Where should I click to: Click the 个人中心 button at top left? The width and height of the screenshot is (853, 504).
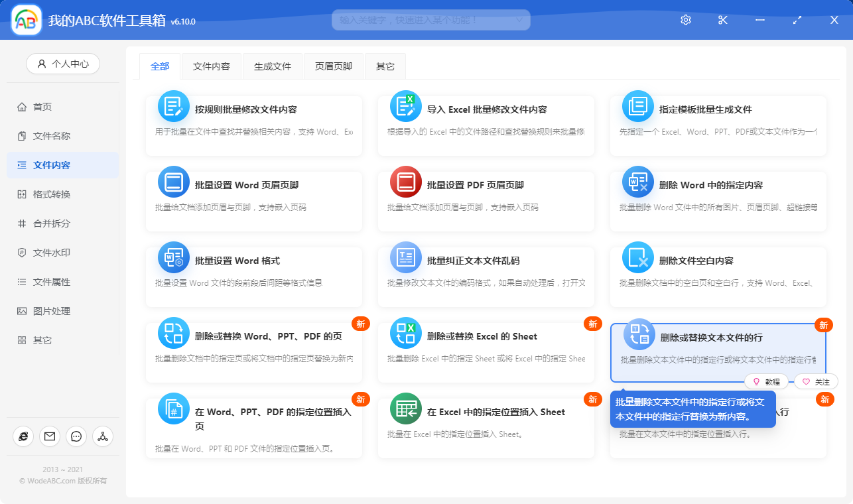(62, 64)
